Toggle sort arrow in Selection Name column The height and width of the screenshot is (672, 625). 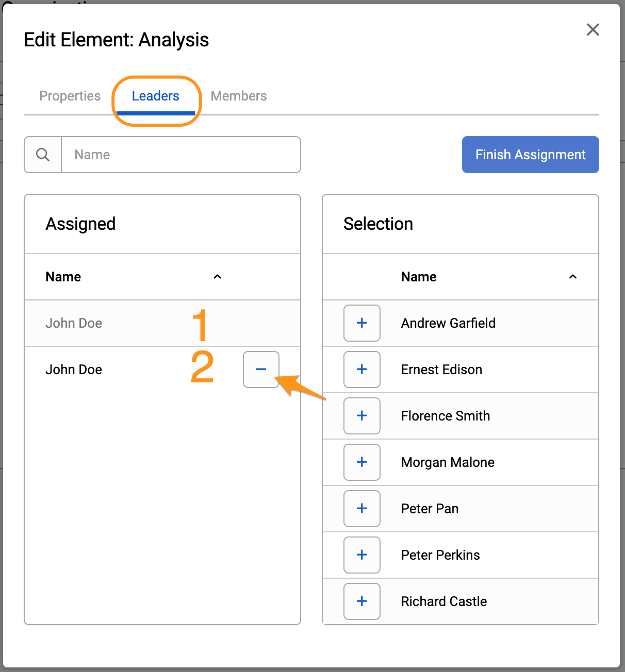pos(572,277)
